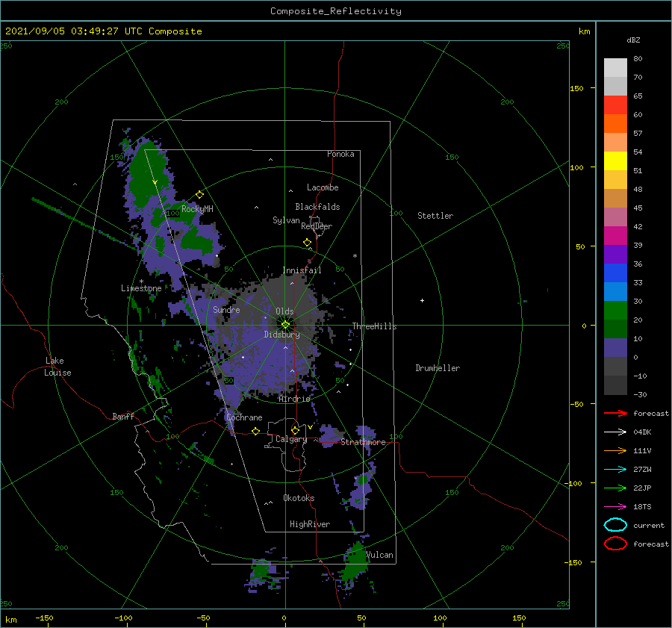The width and height of the screenshot is (672, 628).
Task: Click the dBZ legend heading
Action: pos(633,40)
